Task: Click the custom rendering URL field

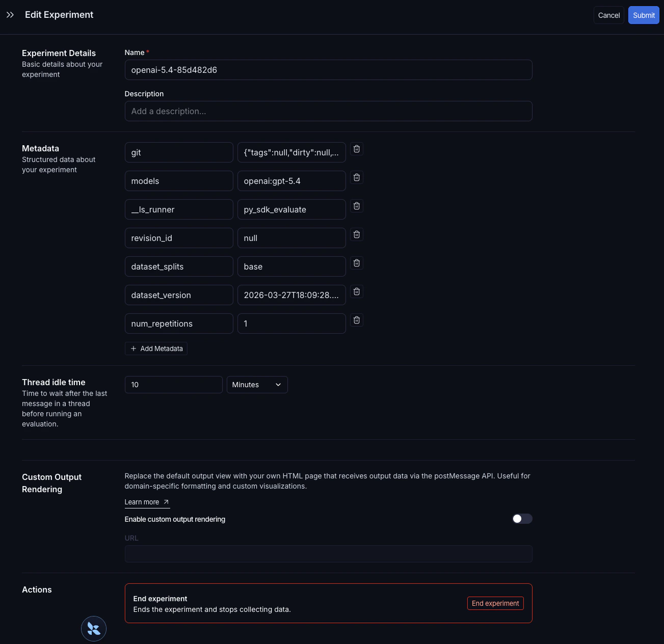Action: click(328, 554)
